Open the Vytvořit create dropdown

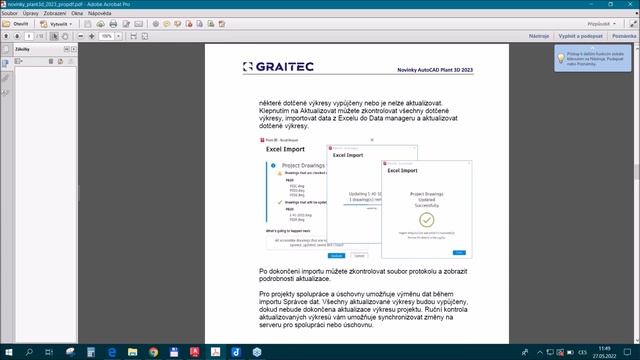[56, 24]
